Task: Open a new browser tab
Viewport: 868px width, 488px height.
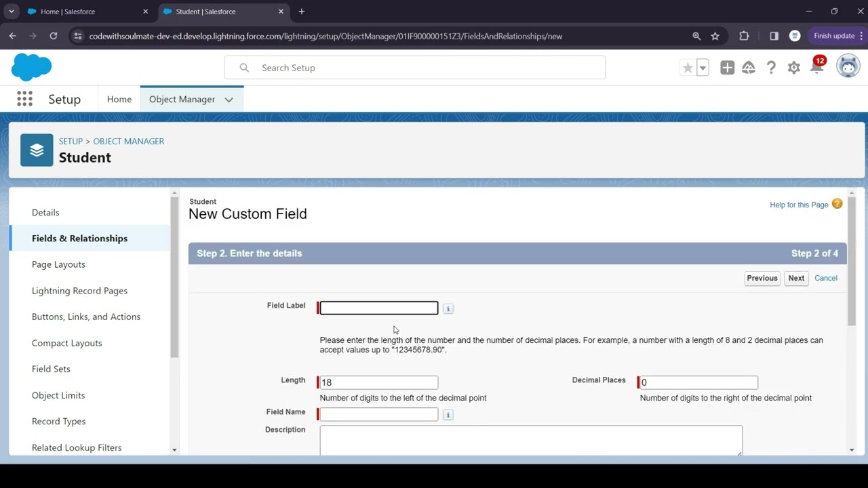Action: [302, 12]
